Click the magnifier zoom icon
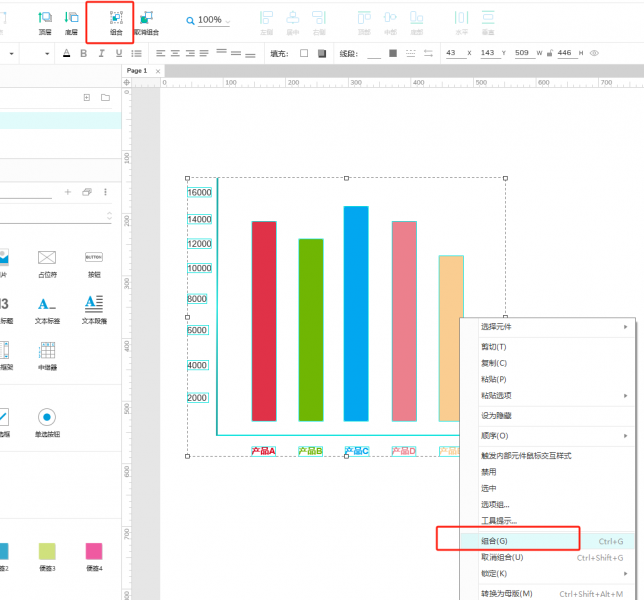Screen dimensions: 644x600 [x=190, y=21]
